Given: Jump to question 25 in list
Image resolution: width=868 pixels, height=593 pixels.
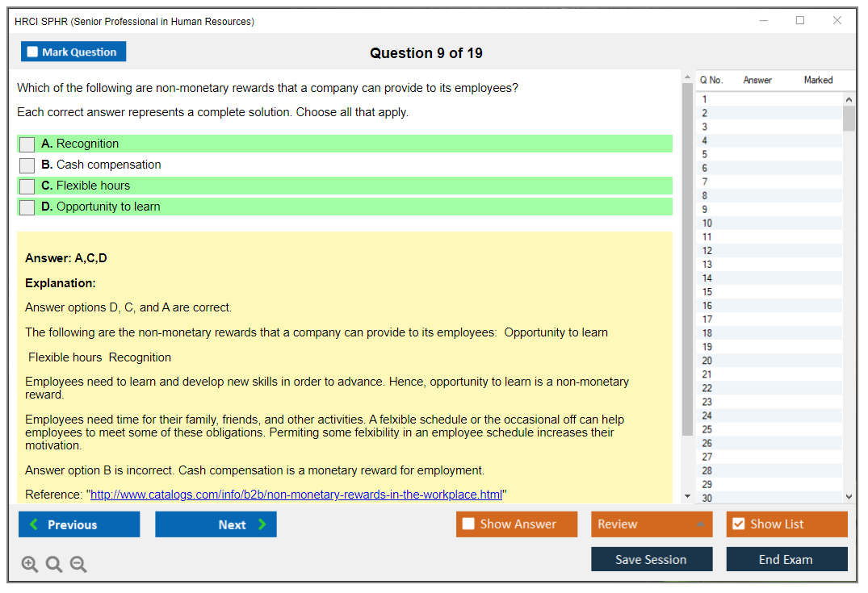Looking at the screenshot, I should [x=707, y=429].
